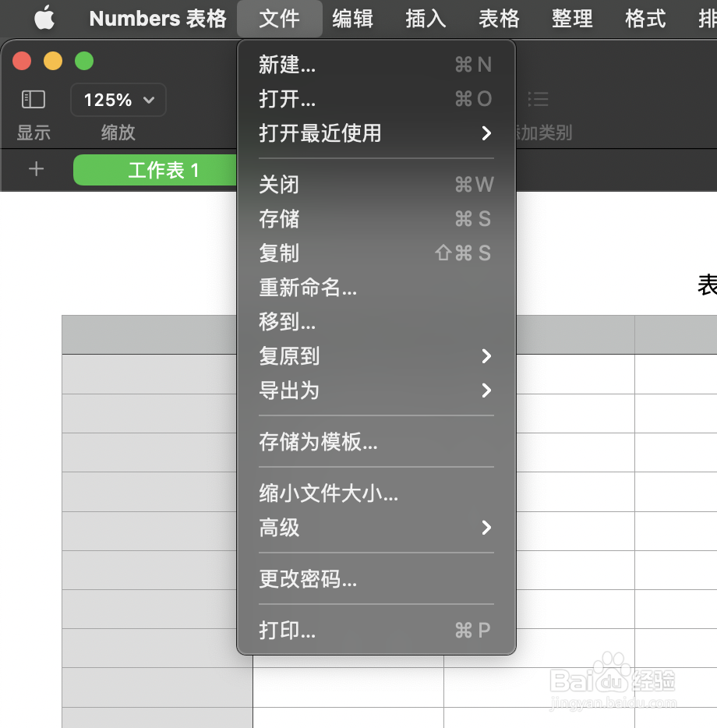The width and height of the screenshot is (717, 728).
Task: Expand the 高级 submenu
Action: click(x=376, y=528)
